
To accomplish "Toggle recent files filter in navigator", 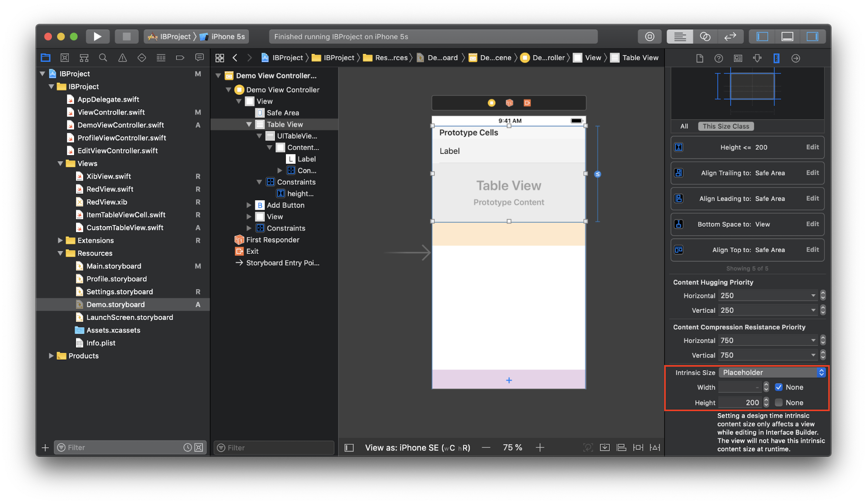I will coord(187,447).
